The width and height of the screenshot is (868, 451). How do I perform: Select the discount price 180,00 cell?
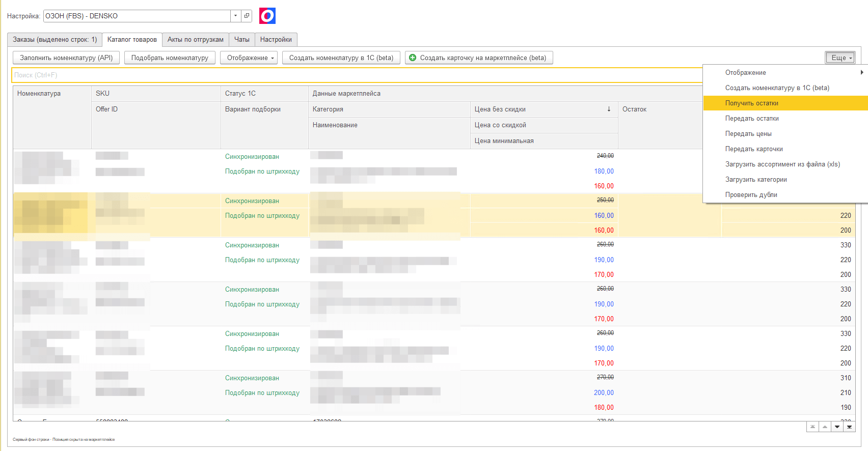pos(604,171)
